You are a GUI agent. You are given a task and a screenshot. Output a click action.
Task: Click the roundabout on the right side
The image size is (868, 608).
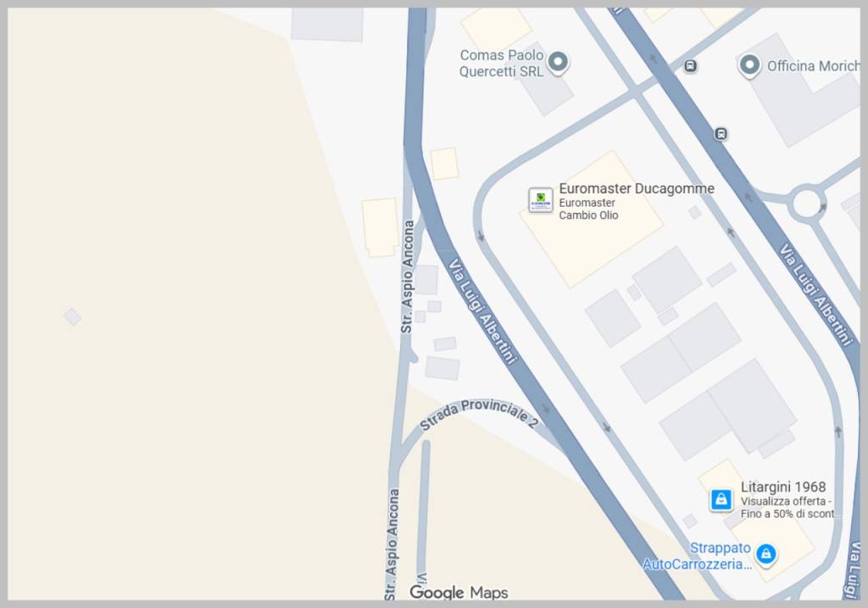(807, 204)
